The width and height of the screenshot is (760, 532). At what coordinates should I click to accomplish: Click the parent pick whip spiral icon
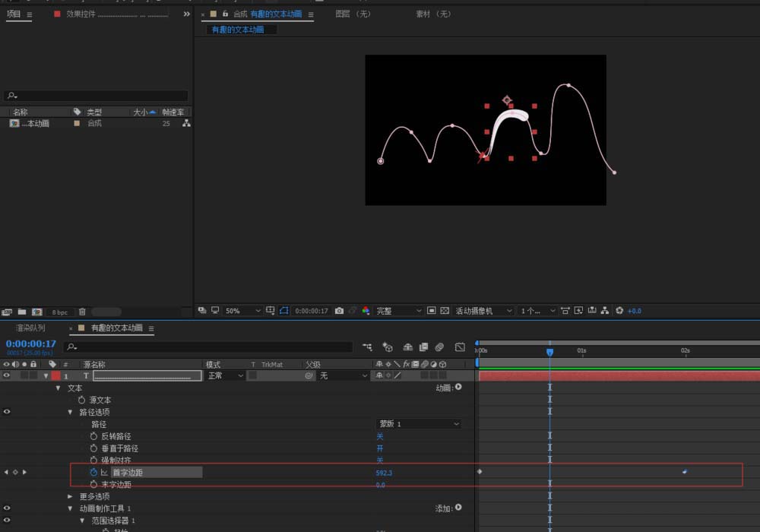[x=309, y=375]
